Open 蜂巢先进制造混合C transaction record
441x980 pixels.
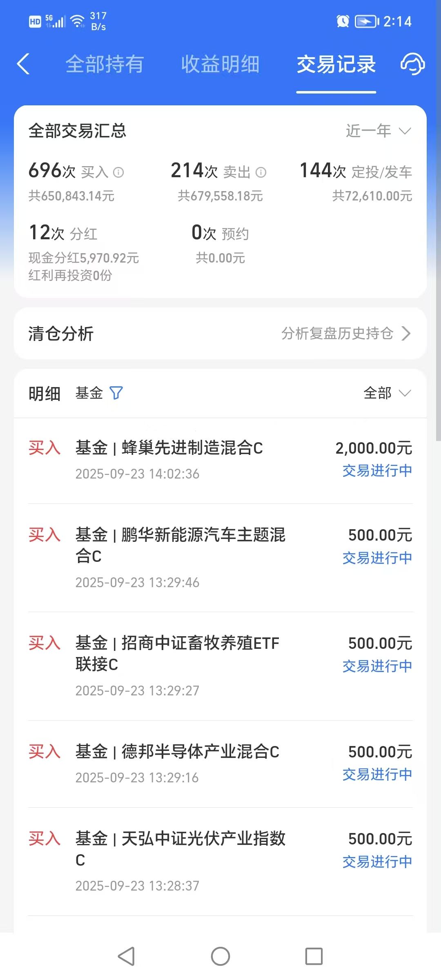220,461
